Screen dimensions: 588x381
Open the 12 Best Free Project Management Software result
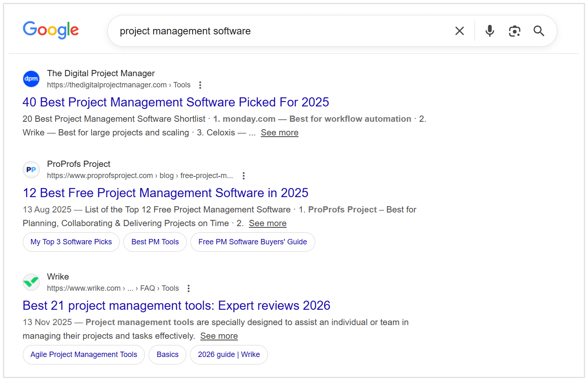click(x=165, y=193)
